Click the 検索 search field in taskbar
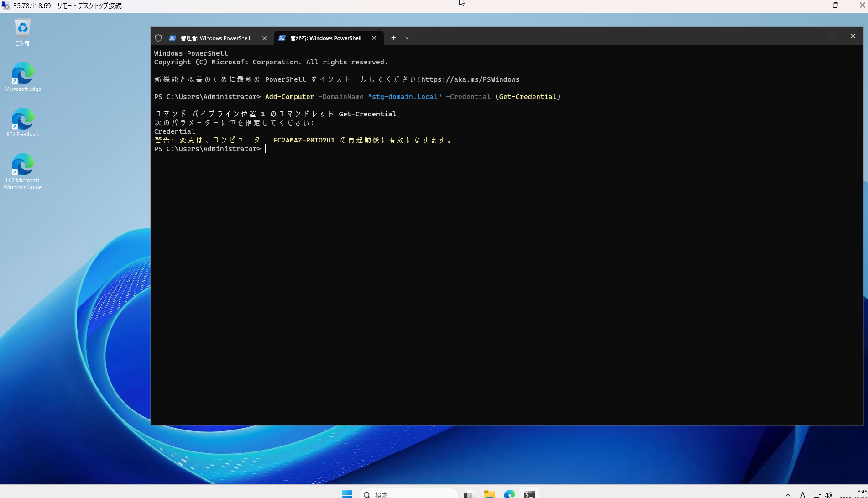868x498 pixels. click(408, 494)
